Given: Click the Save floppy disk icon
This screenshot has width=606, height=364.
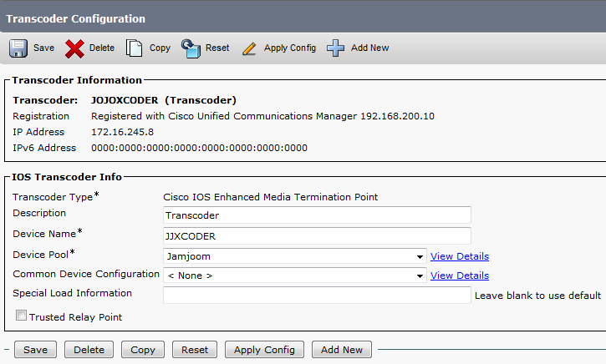Looking at the screenshot, I should point(18,48).
